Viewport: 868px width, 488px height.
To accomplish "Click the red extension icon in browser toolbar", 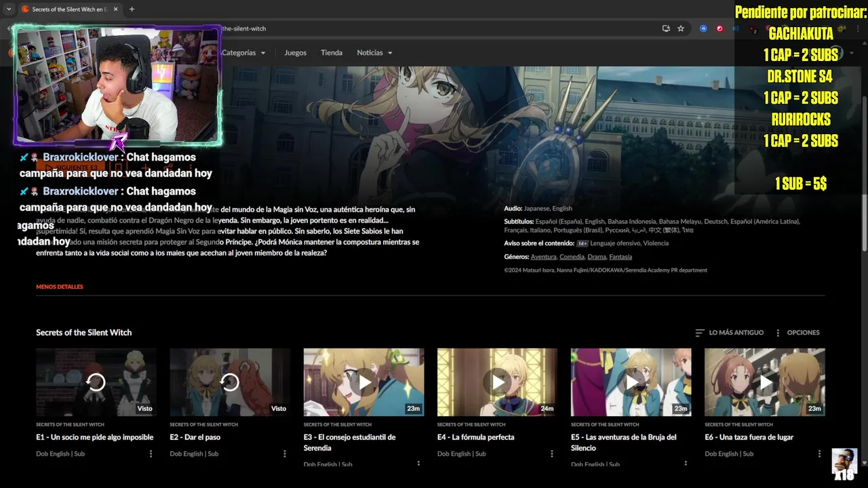I will (719, 28).
